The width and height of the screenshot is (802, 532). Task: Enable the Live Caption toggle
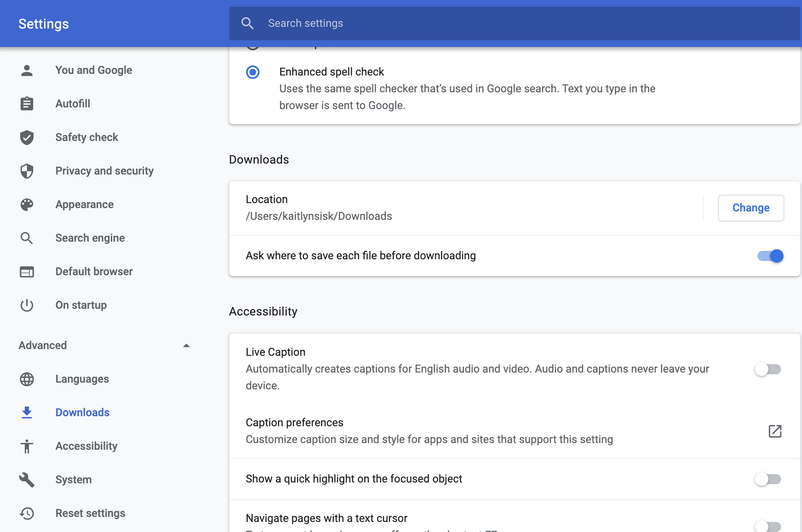(x=768, y=369)
